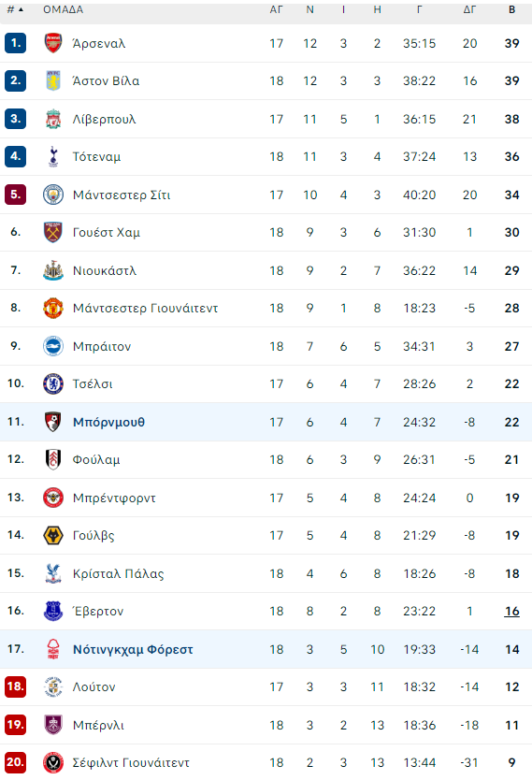The image size is (532, 780).
Task: Sort by the ΑΓ matches-played header
Action: [x=276, y=9]
